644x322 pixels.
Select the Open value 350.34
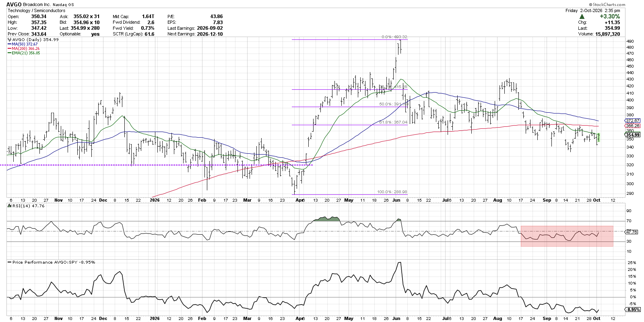(x=39, y=17)
